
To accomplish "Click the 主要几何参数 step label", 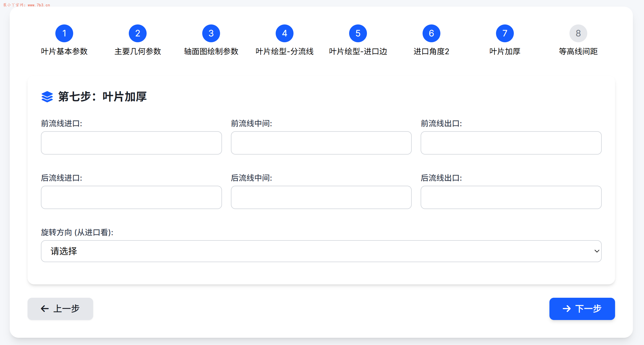I will point(138,51).
